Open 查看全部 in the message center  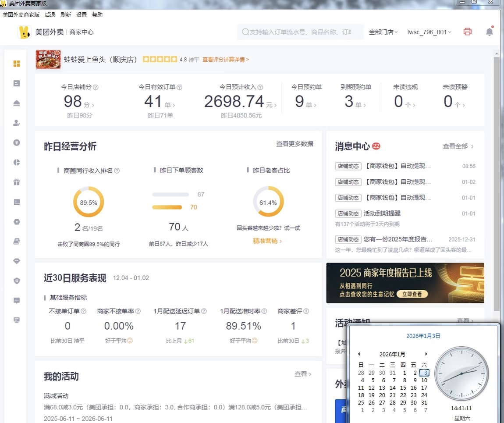(x=456, y=146)
